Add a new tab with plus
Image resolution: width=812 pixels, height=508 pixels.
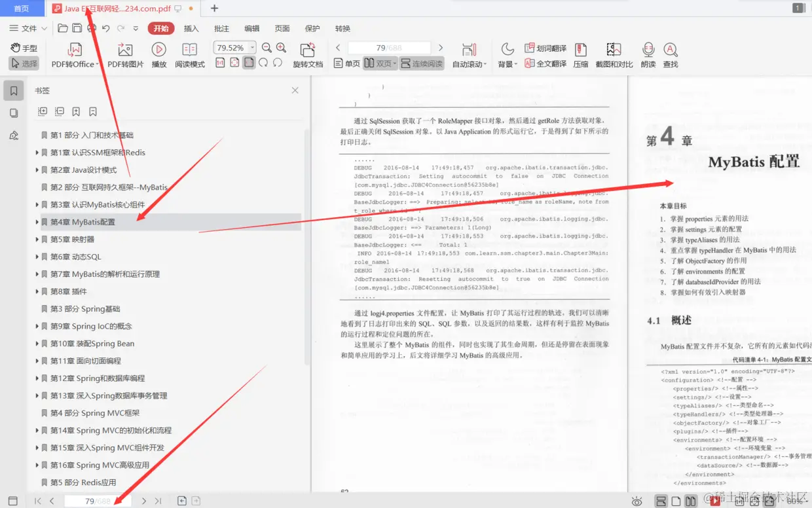[x=214, y=9]
